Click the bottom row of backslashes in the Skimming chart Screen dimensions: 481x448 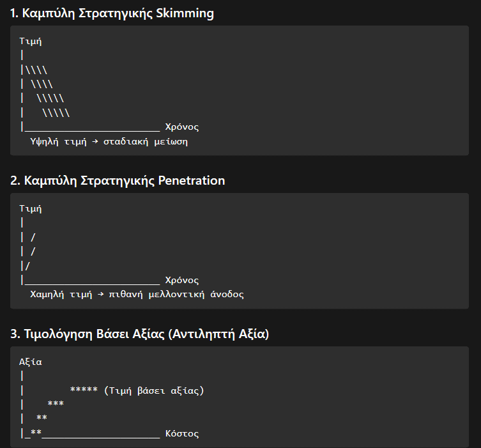coord(56,113)
